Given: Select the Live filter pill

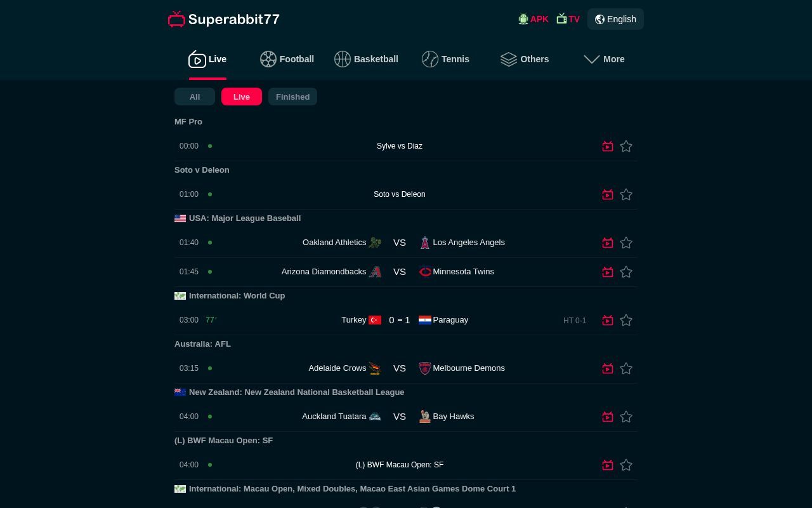Looking at the screenshot, I should click(242, 97).
